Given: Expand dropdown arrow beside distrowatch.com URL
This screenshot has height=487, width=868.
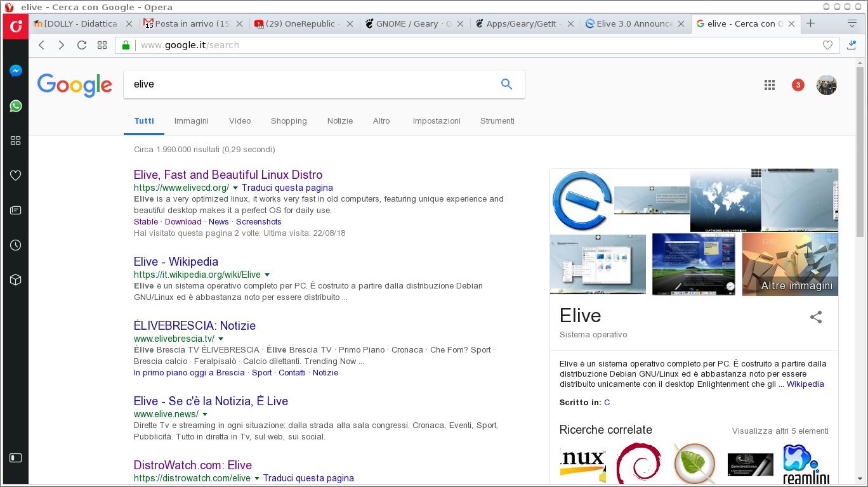Looking at the screenshot, I should 257,479.
